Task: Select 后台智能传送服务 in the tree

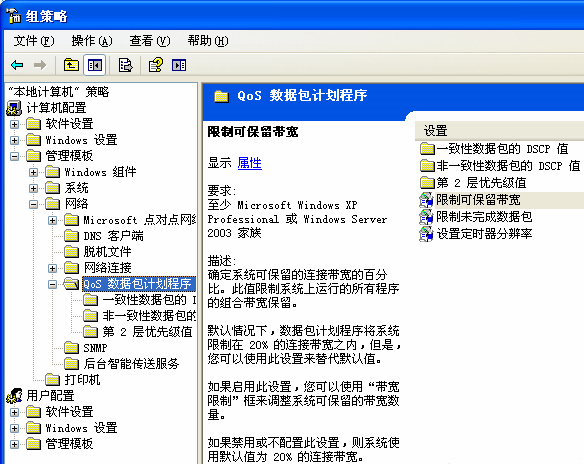Action: [x=131, y=364]
